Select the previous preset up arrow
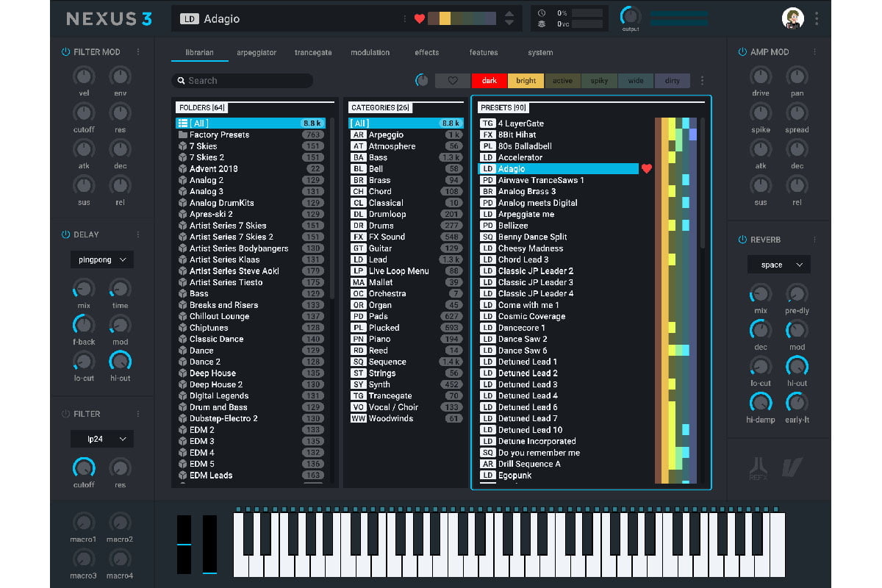This screenshot has width=882, height=588. (509, 14)
